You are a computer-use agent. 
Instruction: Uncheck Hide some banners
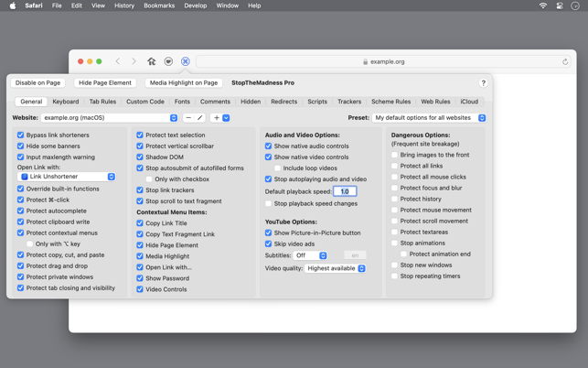point(21,146)
